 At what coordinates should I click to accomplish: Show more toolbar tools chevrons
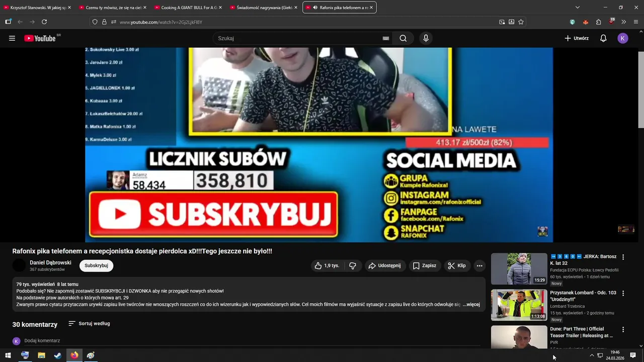(x=624, y=22)
